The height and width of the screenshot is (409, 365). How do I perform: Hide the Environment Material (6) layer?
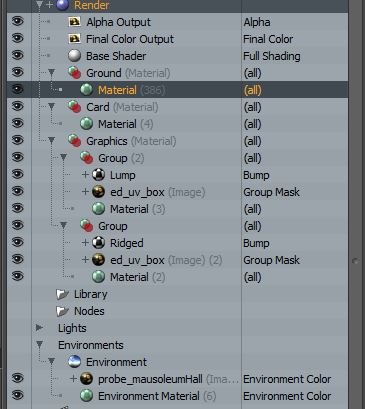[17, 396]
